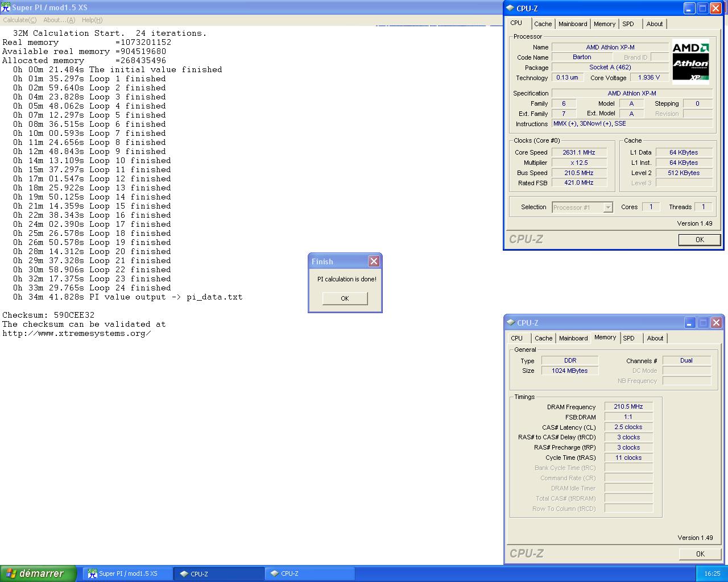
Task: Click the L1 Data 64 KBytes value
Action: [x=684, y=152]
